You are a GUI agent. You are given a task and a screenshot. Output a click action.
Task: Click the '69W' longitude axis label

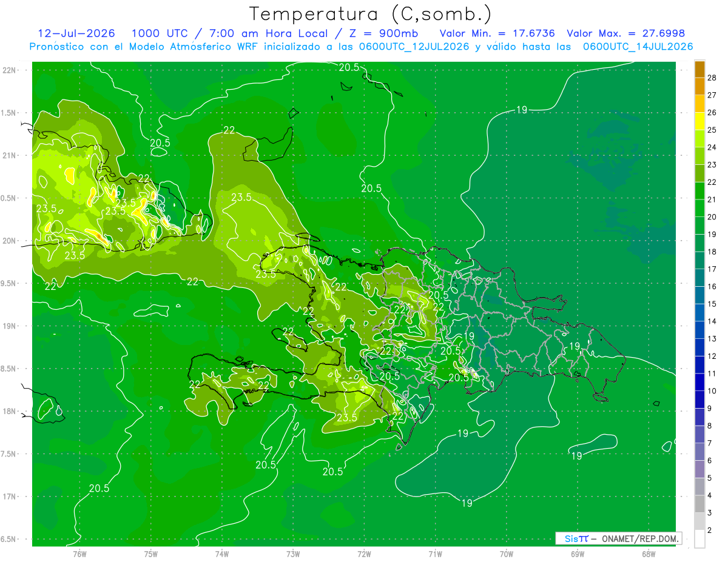[578, 554]
